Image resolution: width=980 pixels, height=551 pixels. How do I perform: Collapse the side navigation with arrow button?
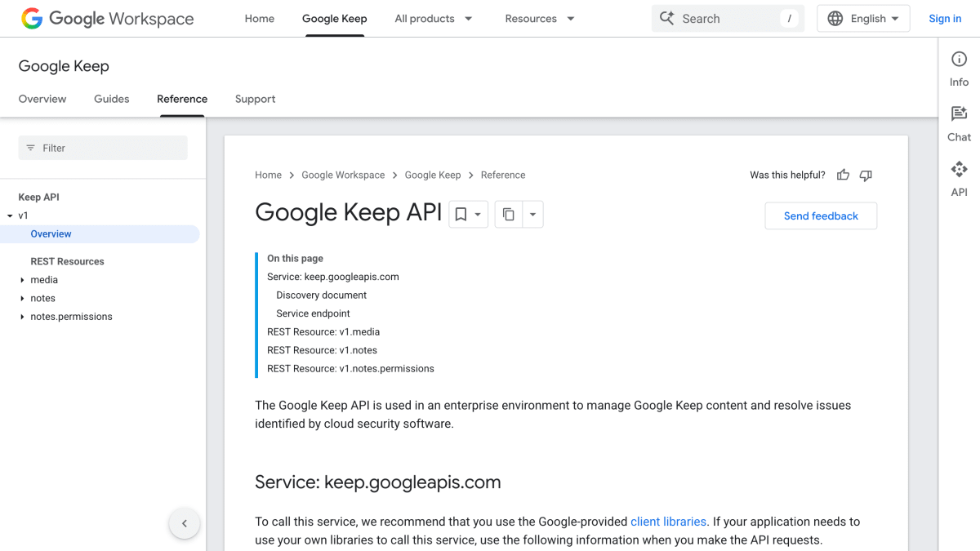pyautogui.click(x=185, y=523)
